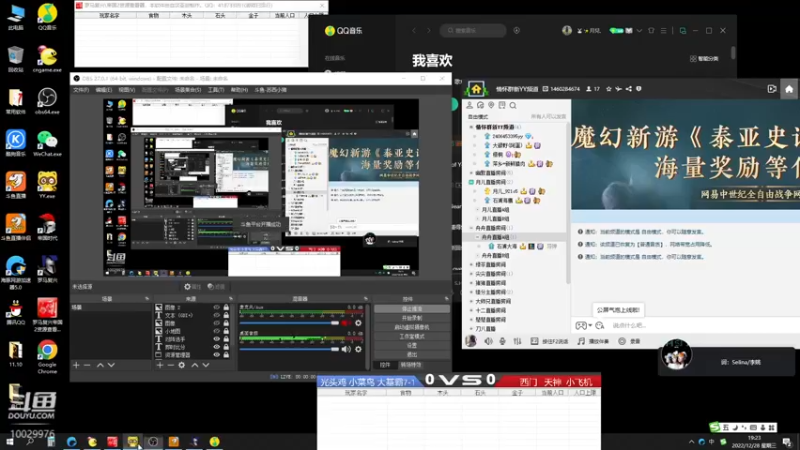Move selected source up in list

[x=195, y=365]
